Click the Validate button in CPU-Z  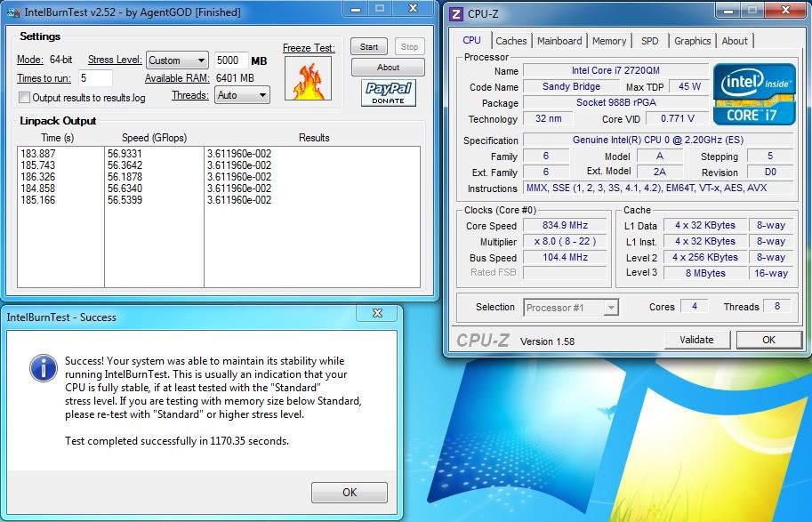pos(696,339)
